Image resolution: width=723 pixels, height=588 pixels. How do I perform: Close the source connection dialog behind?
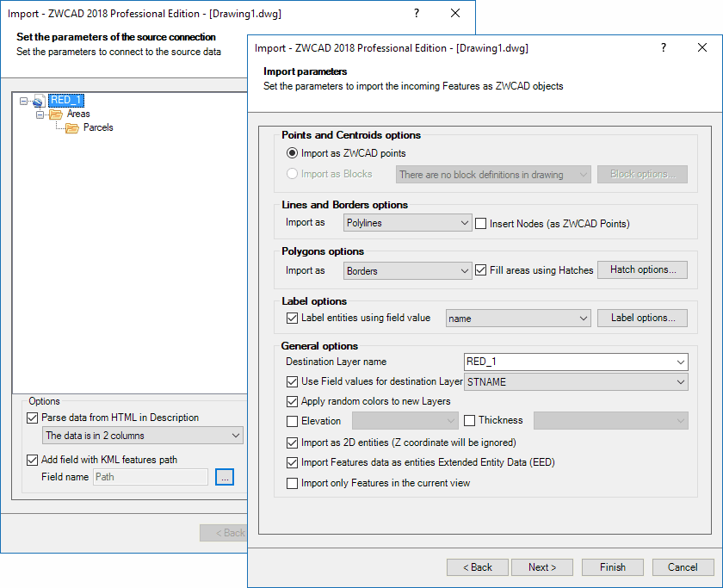[455, 14]
